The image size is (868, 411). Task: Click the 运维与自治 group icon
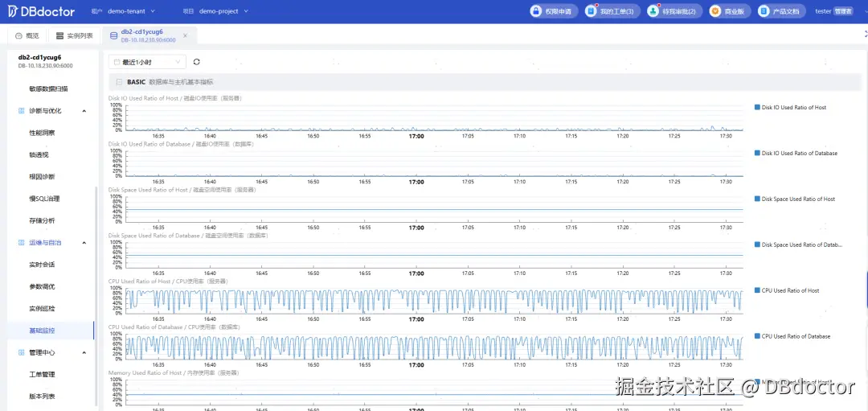click(x=21, y=243)
